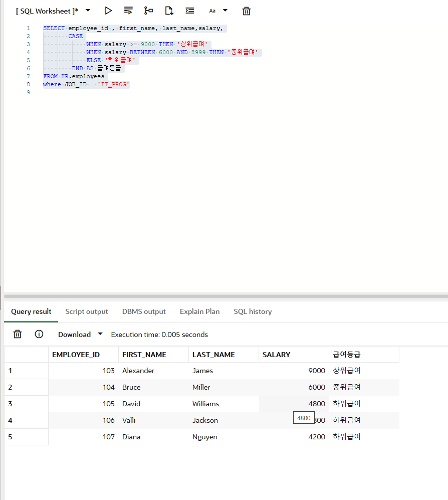Select 하위급여 cell in Diana's row
Screen dimensions: 448x500
coord(364,437)
